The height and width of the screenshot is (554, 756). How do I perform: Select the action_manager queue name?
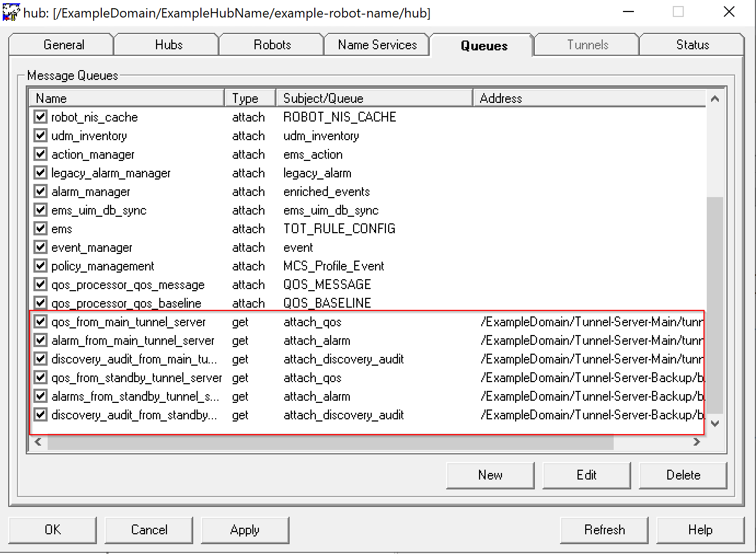pyautogui.click(x=93, y=154)
